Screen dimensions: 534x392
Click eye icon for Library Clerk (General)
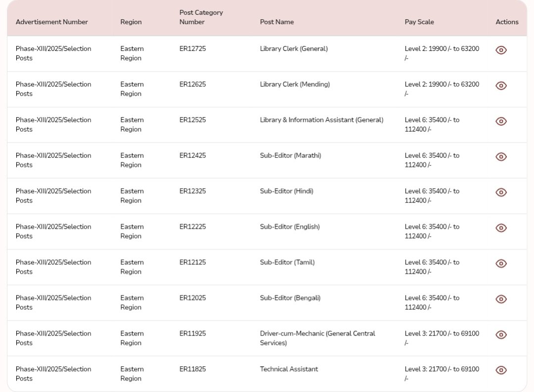(501, 50)
